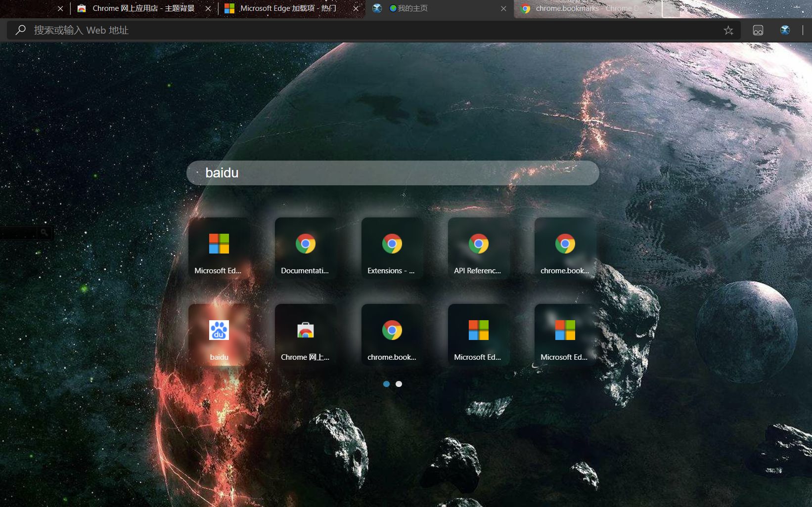Open the API Referenc... shortcut tile
Image resolution: width=812 pixels, height=507 pixels.
[x=479, y=249]
